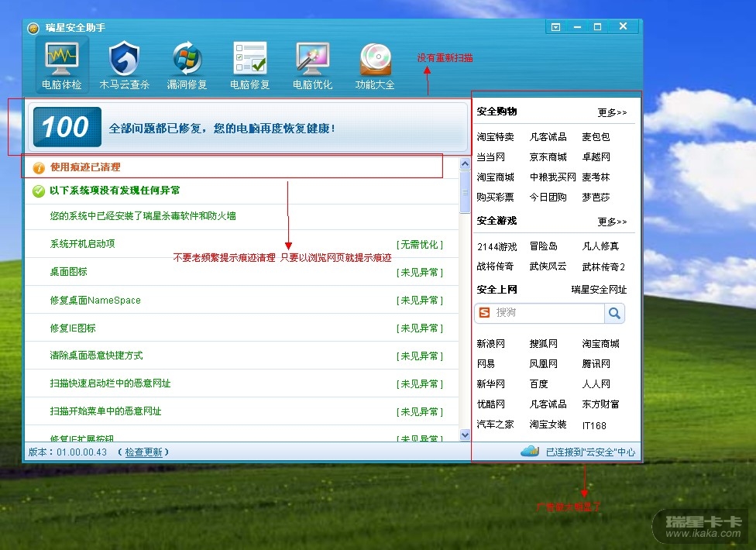Expand 更多>> next to 安全购物

tap(612, 112)
